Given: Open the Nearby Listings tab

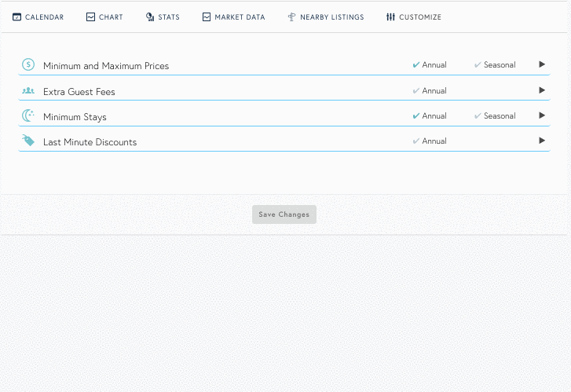Looking at the screenshot, I should pyautogui.click(x=326, y=17).
